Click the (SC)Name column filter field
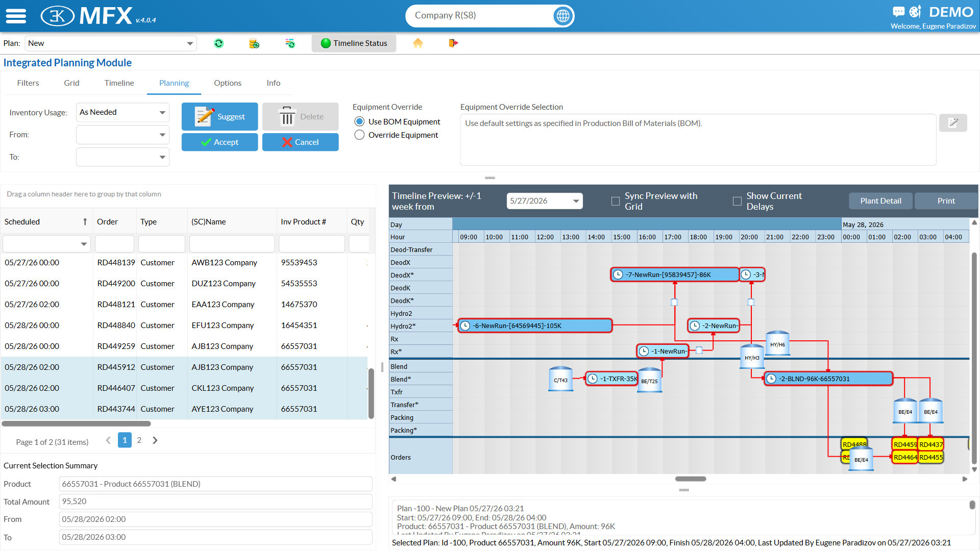Screen dimensions: 980x551 tap(232, 244)
